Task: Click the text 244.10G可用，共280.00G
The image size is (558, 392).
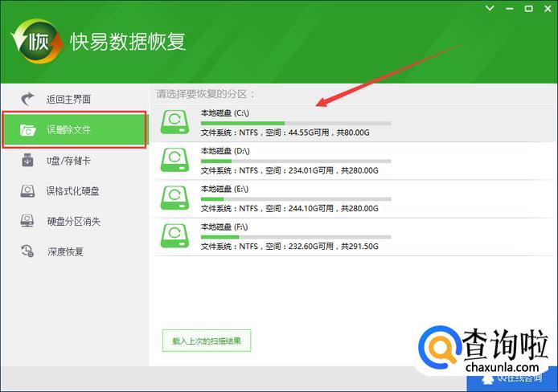Action: [x=333, y=209]
